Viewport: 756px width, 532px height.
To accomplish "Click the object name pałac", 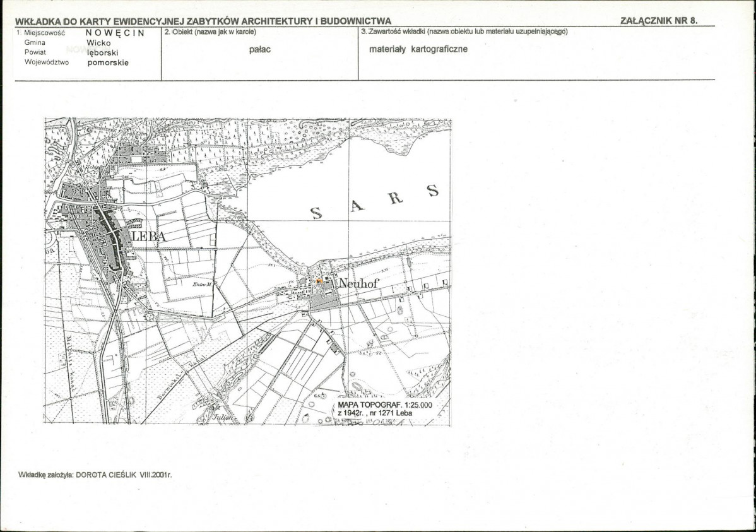I will [x=260, y=50].
